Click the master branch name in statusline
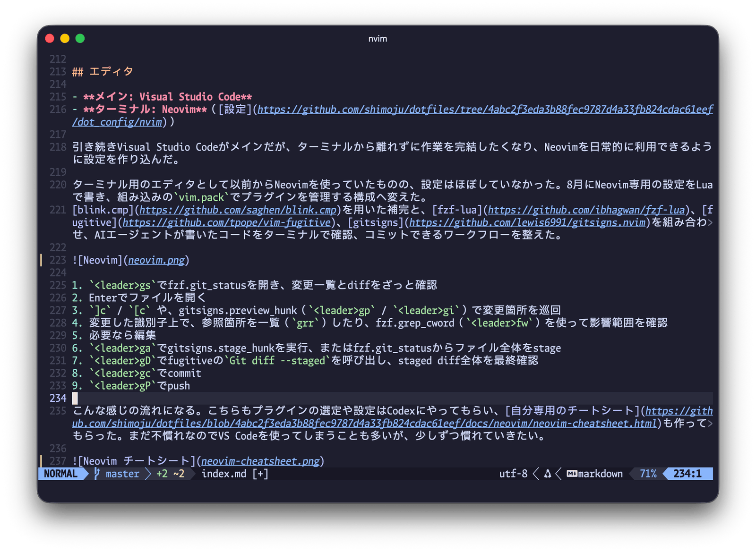 122,474
